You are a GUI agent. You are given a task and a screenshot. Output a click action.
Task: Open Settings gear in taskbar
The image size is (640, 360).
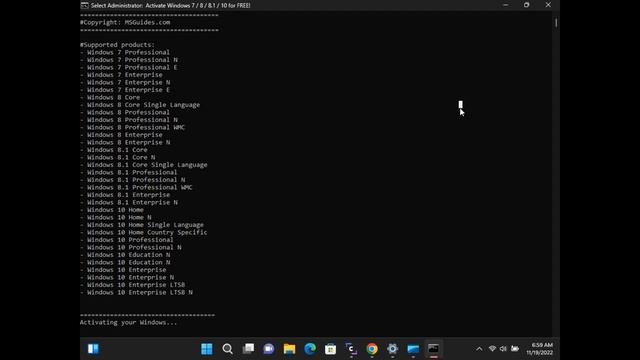pos(392,349)
